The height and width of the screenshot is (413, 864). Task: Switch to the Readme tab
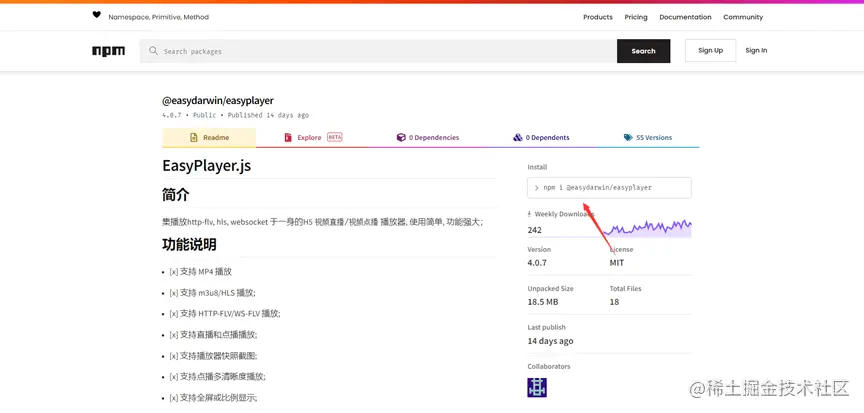209,138
